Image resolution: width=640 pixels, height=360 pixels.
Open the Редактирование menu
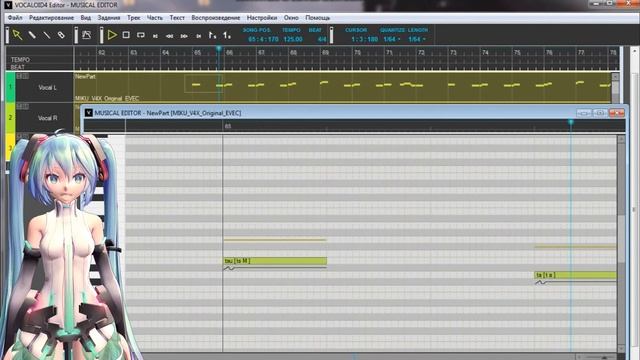51,18
